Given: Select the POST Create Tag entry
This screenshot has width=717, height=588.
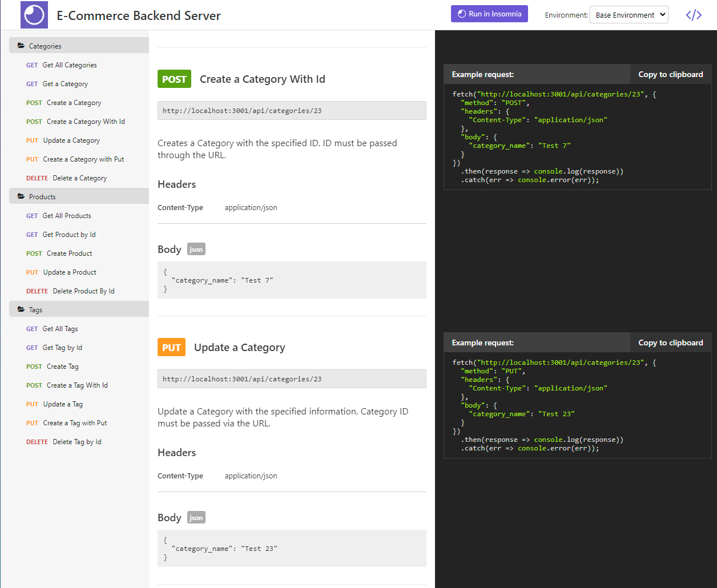Looking at the screenshot, I should 53,367.
